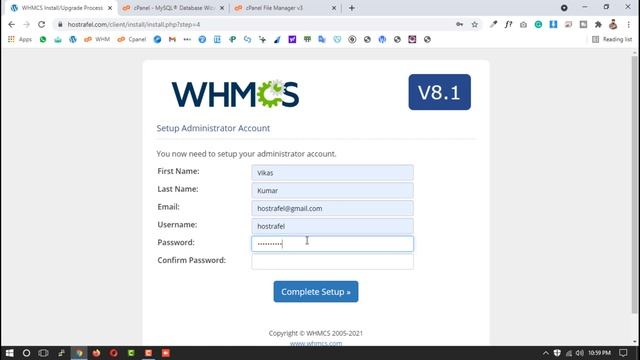Click the WHMCS logo
This screenshot has height=360, width=640.
point(235,94)
